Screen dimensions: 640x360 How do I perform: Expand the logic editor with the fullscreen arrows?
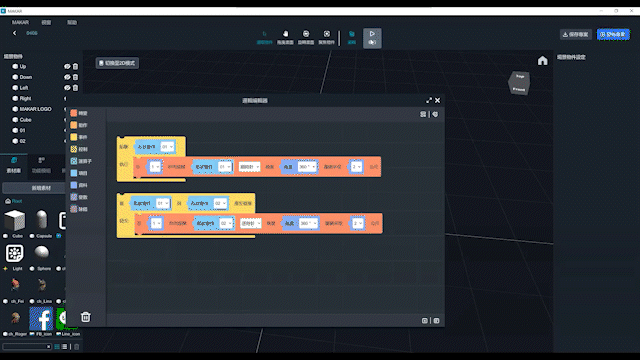429,100
